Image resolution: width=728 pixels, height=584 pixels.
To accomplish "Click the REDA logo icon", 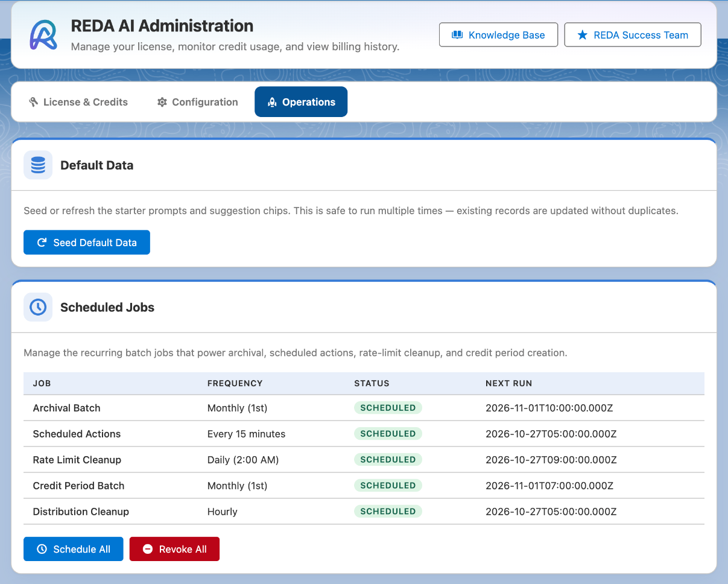I will [43, 35].
